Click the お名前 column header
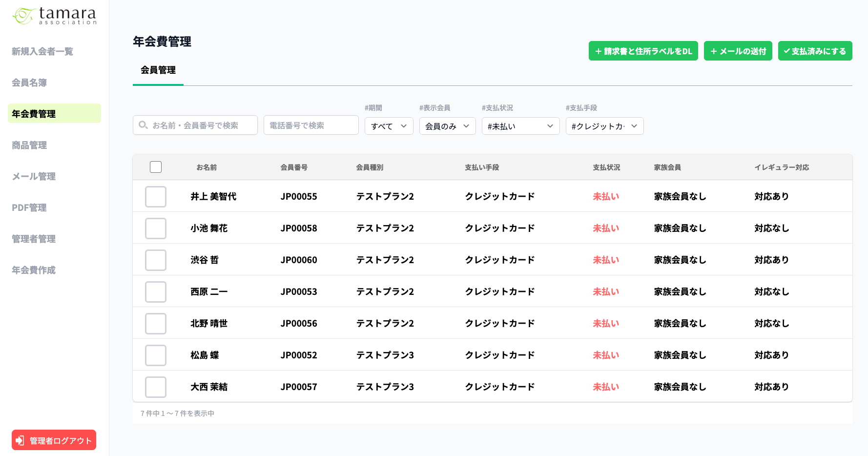The image size is (868, 456). point(207,167)
